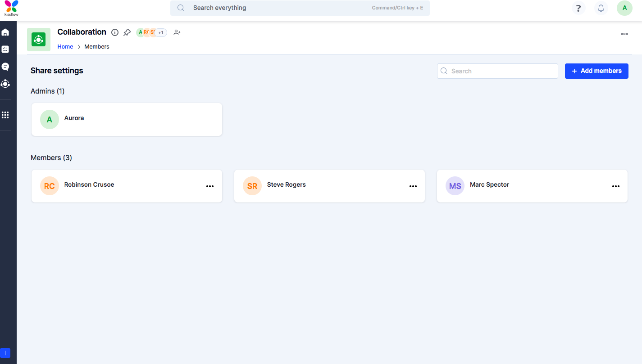
Task: Open the help question mark icon
Action: coord(578,8)
